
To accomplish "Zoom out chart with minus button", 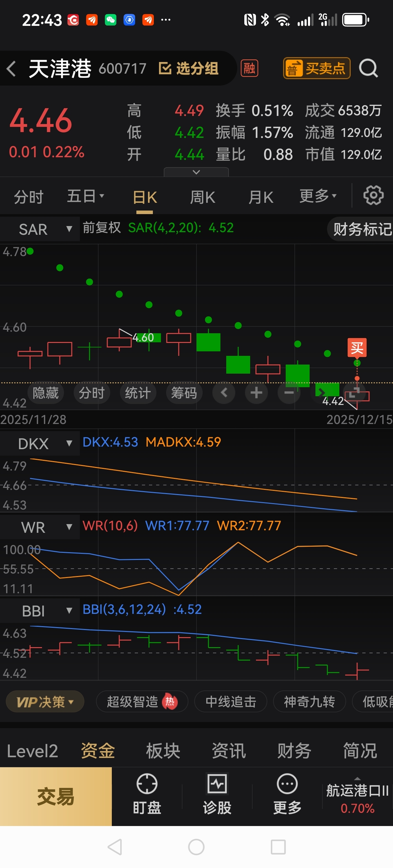I will click(x=289, y=393).
